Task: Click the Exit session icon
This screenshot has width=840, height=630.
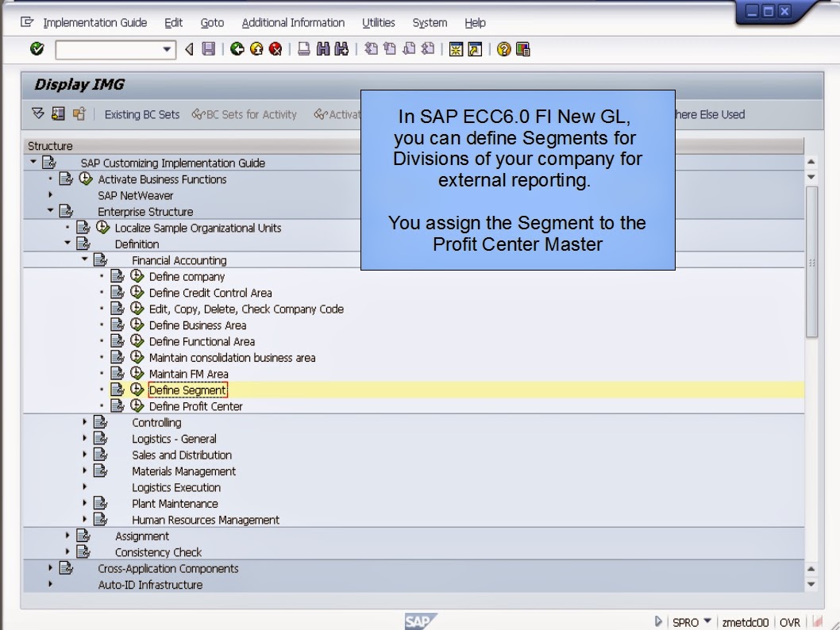Action: pos(258,49)
